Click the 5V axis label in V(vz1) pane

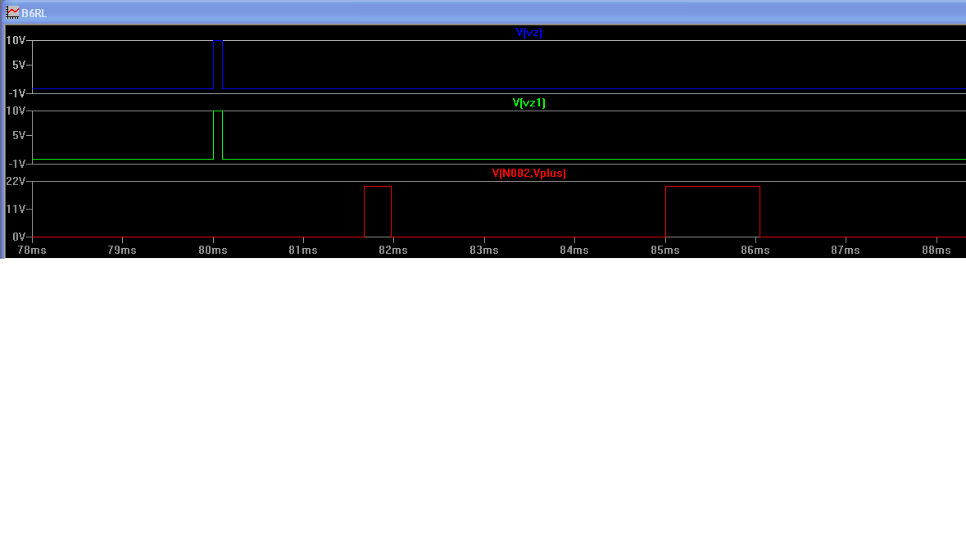[x=19, y=135]
